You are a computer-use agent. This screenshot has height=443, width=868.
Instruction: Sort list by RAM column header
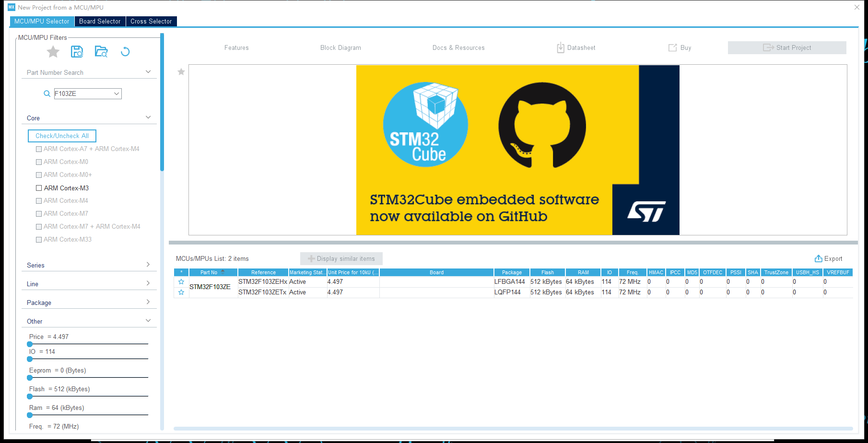point(583,272)
